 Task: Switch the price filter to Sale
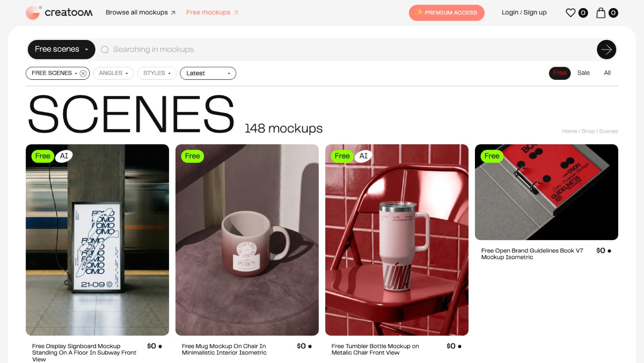click(583, 73)
